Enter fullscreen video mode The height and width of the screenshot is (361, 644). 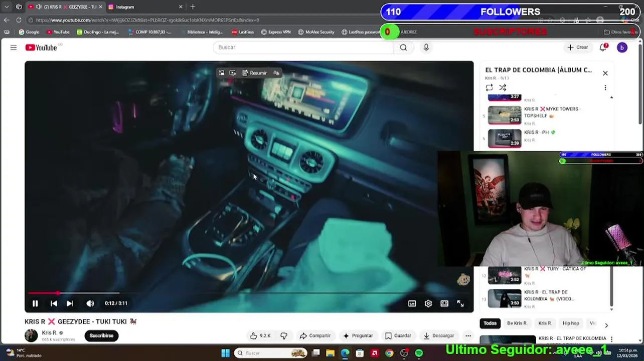pos(460,303)
